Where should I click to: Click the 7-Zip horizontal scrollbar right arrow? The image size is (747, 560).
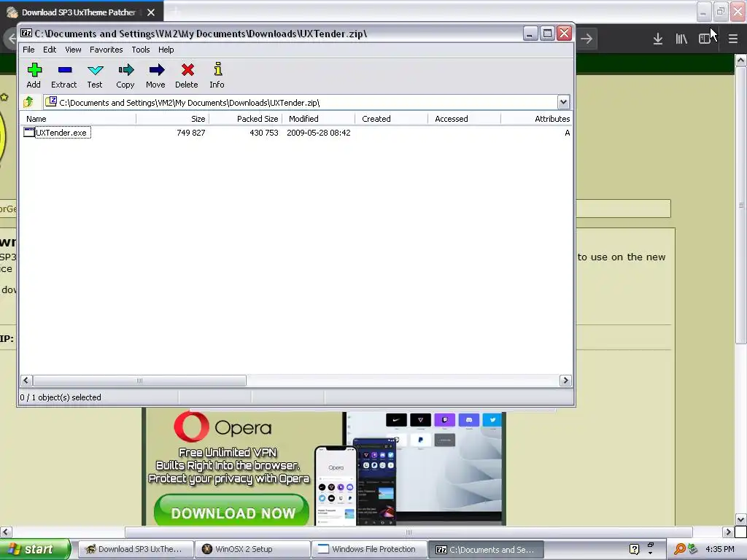(565, 381)
